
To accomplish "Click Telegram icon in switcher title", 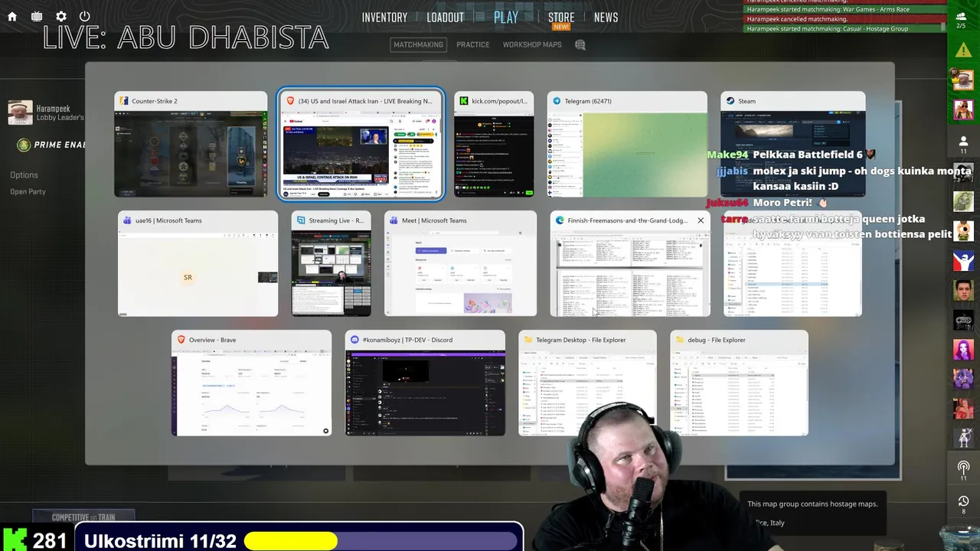I will tap(557, 101).
